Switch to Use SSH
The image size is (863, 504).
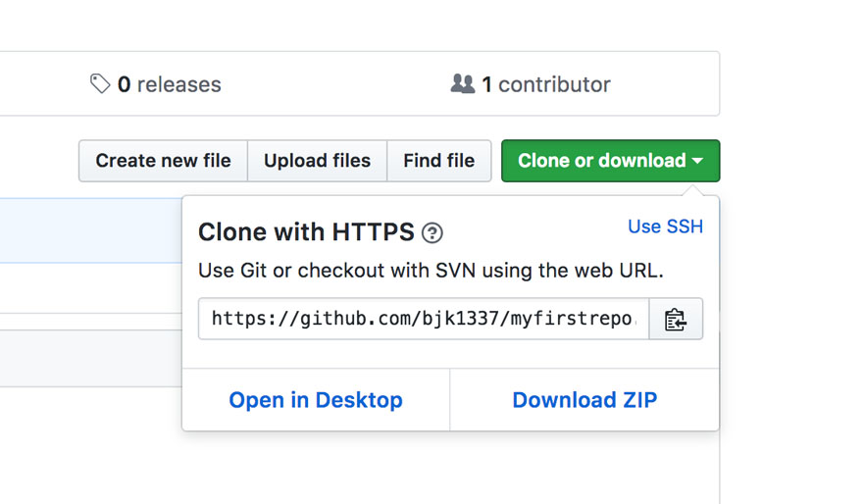click(665, 227)
